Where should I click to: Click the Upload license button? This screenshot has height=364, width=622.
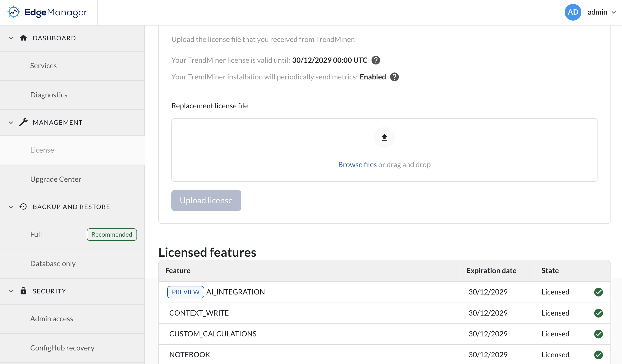click(x=206, y=200)
